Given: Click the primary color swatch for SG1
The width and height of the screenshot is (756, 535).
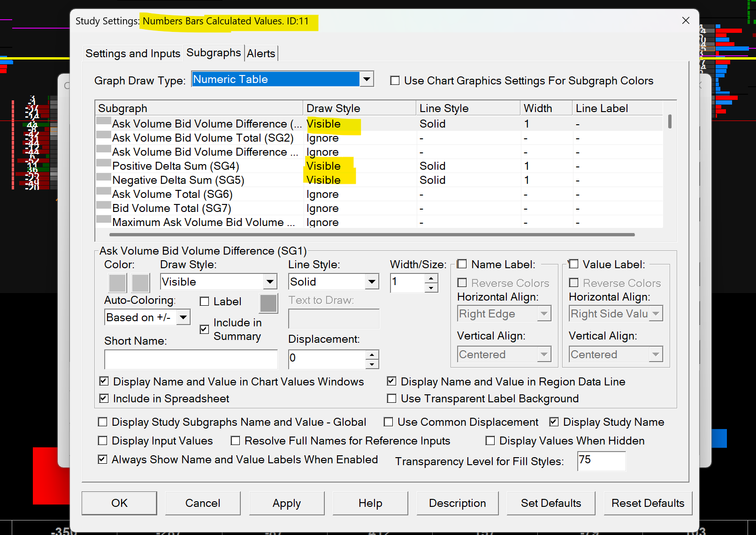Looking at the screenshot, I should (117, 283).
